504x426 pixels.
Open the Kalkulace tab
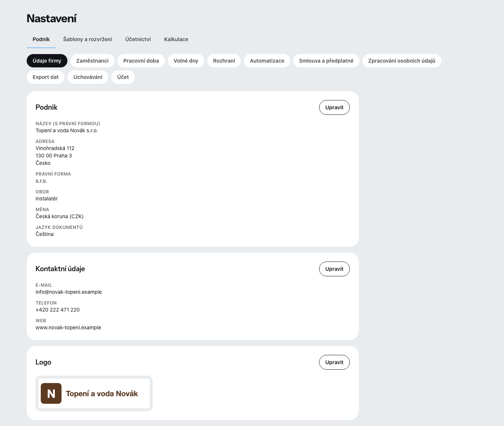tap(176, 39)
